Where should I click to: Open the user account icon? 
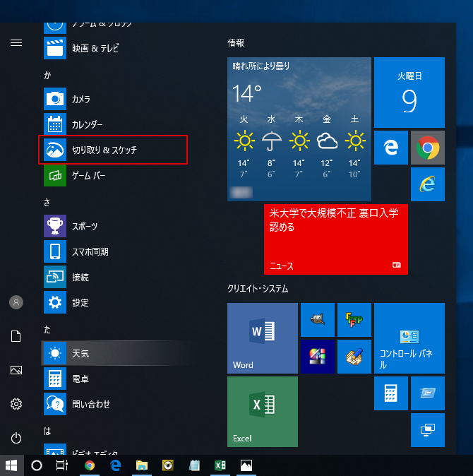coord(16,302)
